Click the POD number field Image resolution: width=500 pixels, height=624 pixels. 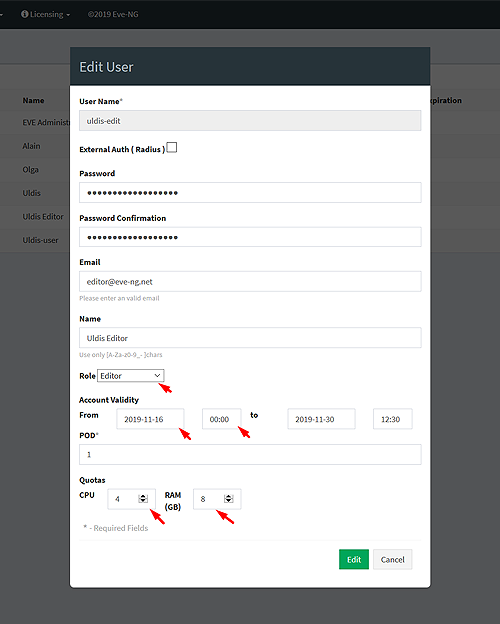250,454
